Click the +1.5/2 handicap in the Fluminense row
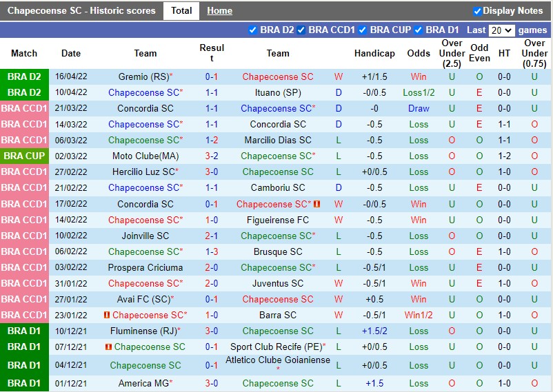Viewport: 553px width, 392px height. click(374, 331)
